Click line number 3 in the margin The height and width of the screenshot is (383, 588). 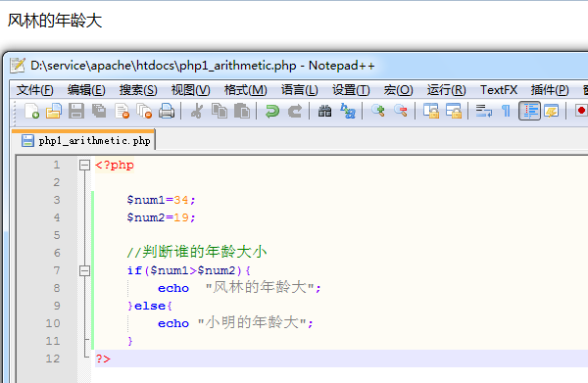(x=56, y=200)
